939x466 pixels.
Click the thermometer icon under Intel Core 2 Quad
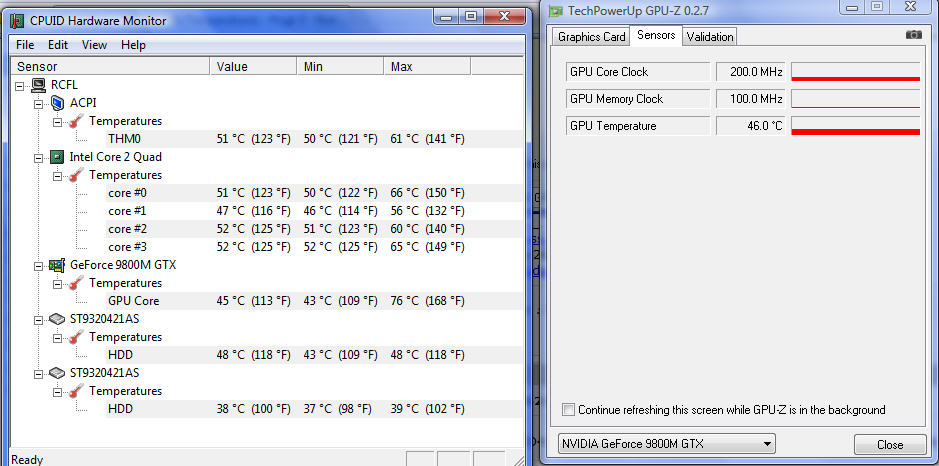coord(77,175)
